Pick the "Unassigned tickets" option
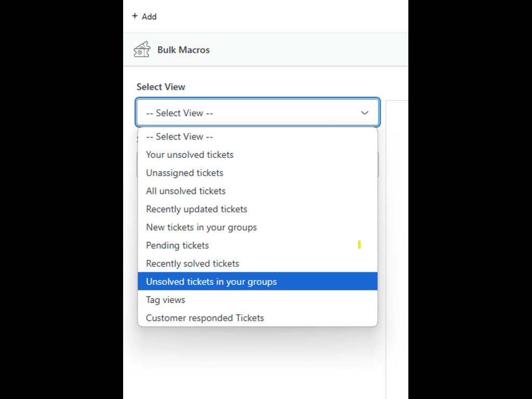This screenshot has height=399, width=532. pos(184,173)
